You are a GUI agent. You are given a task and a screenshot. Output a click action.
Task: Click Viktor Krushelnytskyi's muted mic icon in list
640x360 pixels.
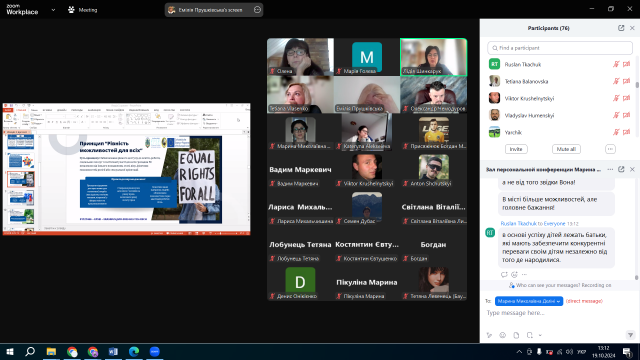(x=616, y=98)
